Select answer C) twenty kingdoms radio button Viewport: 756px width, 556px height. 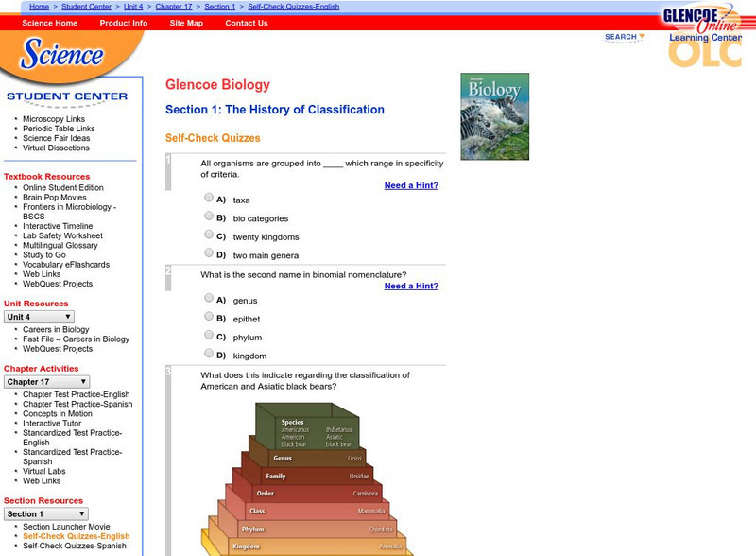pos(209,235)
